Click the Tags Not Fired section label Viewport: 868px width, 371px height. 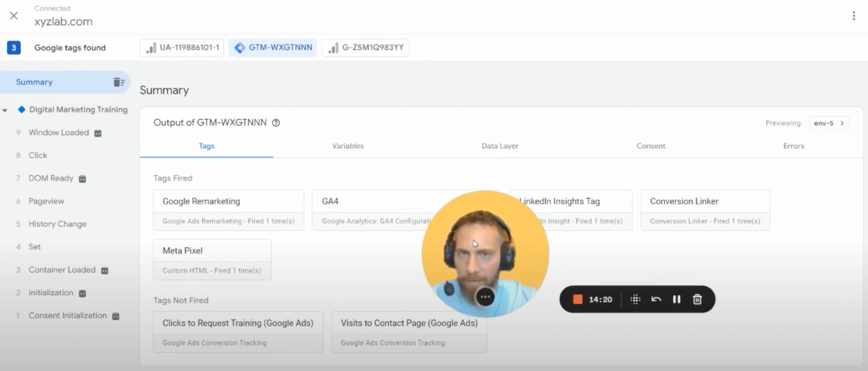[181, 300]
